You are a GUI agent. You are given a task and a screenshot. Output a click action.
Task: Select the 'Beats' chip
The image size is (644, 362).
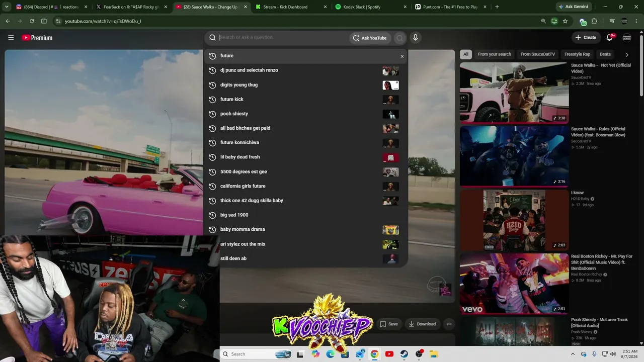(605, 54)
